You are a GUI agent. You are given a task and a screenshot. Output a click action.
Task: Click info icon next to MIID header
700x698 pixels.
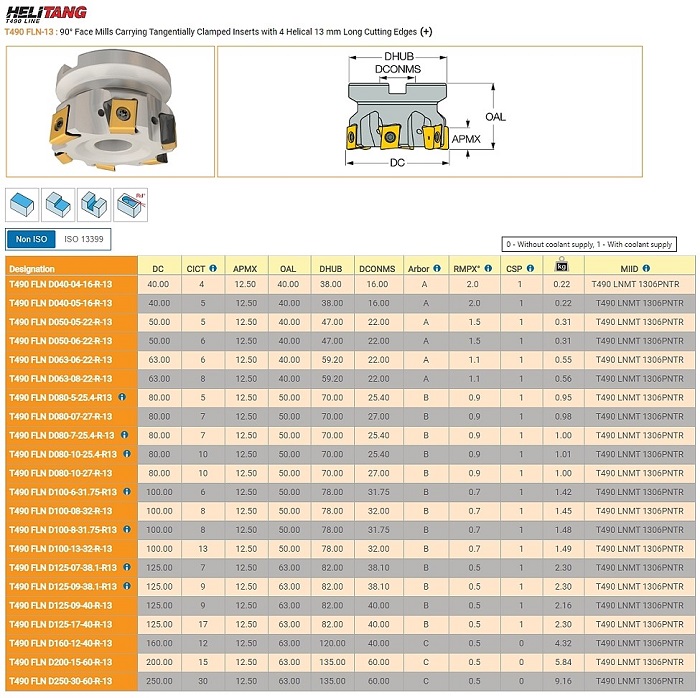[x=646, y=268]
